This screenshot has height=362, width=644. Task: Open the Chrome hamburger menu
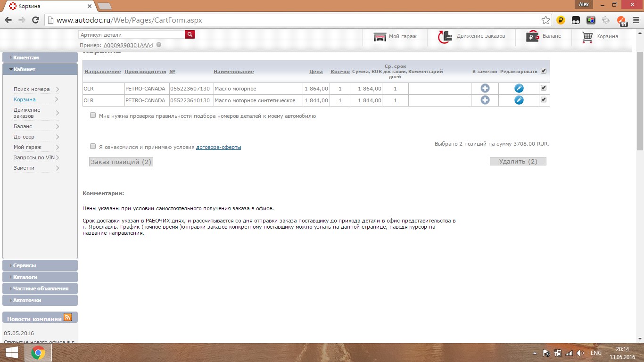[636, 20]
